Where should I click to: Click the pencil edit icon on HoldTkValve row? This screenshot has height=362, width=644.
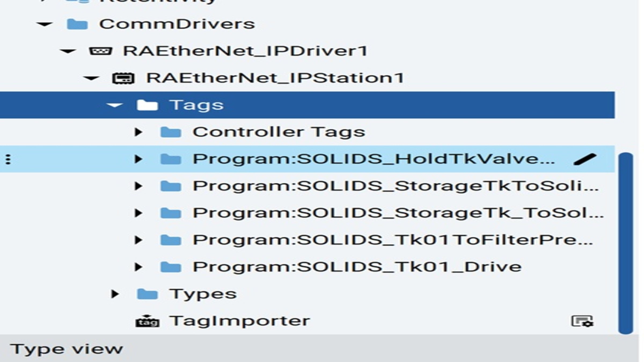pyautogui.click(x=585, y=159)
